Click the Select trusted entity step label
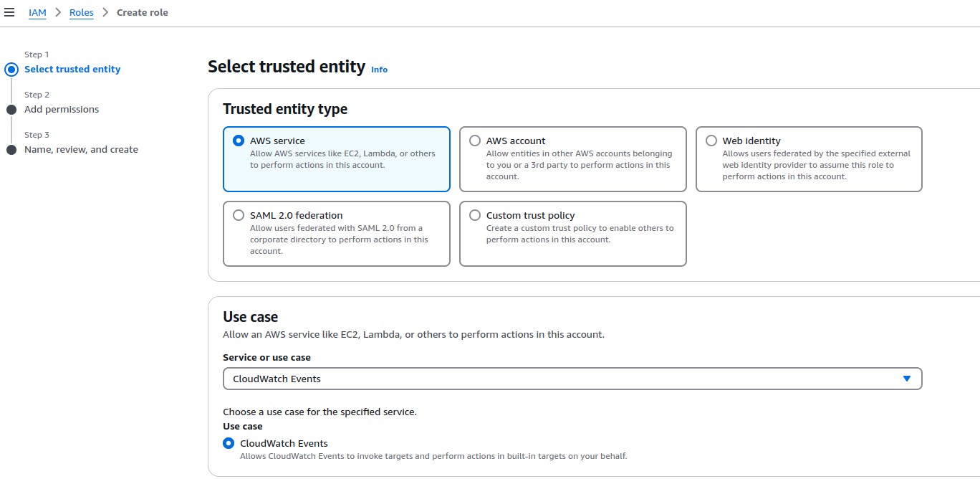980x479 pixels. point(72,70)
